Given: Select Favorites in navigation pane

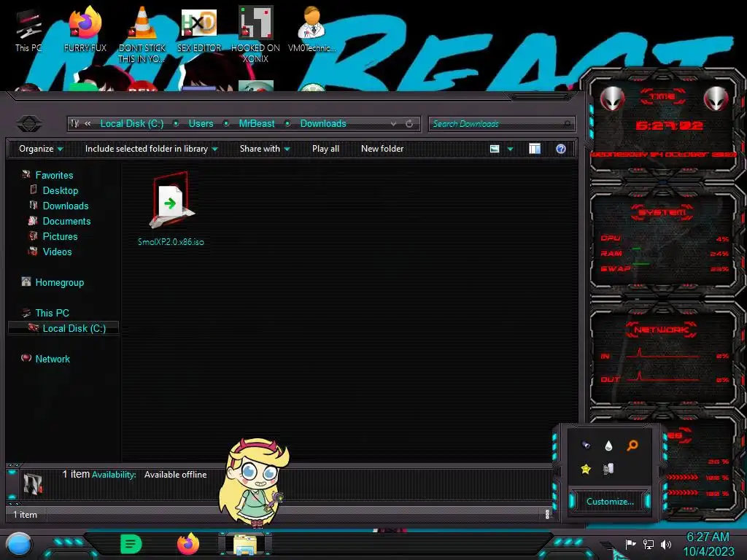Looking at the screenshot, I should (54, 175).
